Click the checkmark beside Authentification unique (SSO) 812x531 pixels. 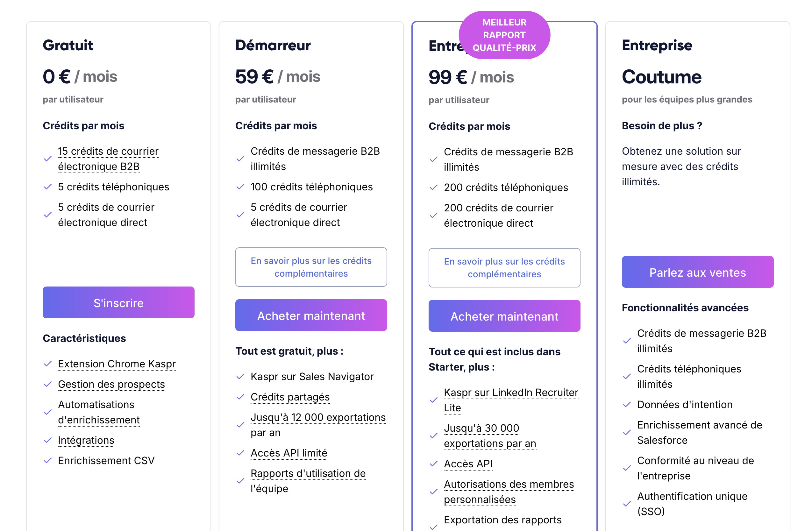pos(627,504)
